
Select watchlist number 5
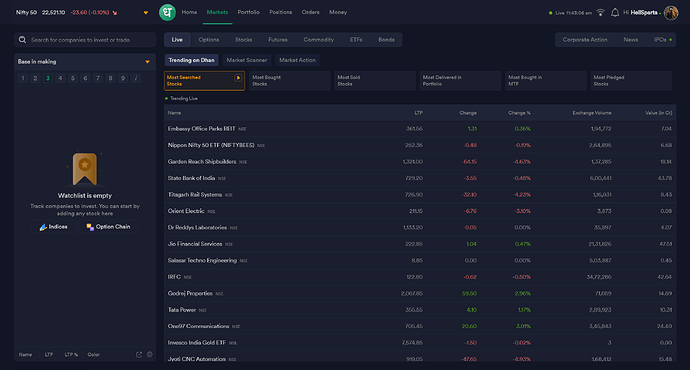[73, 78]
